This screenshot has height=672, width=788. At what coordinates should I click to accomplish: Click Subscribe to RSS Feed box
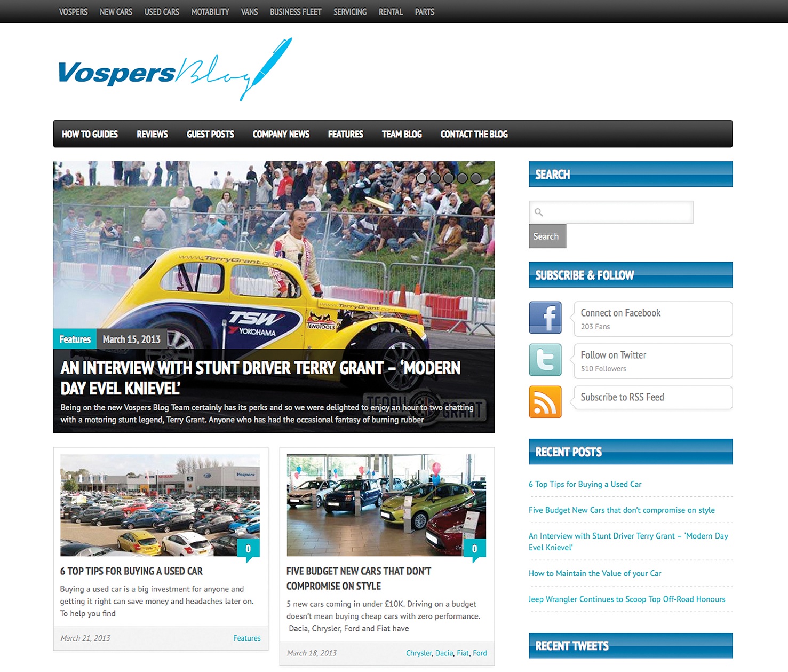[x=653, y=397]
